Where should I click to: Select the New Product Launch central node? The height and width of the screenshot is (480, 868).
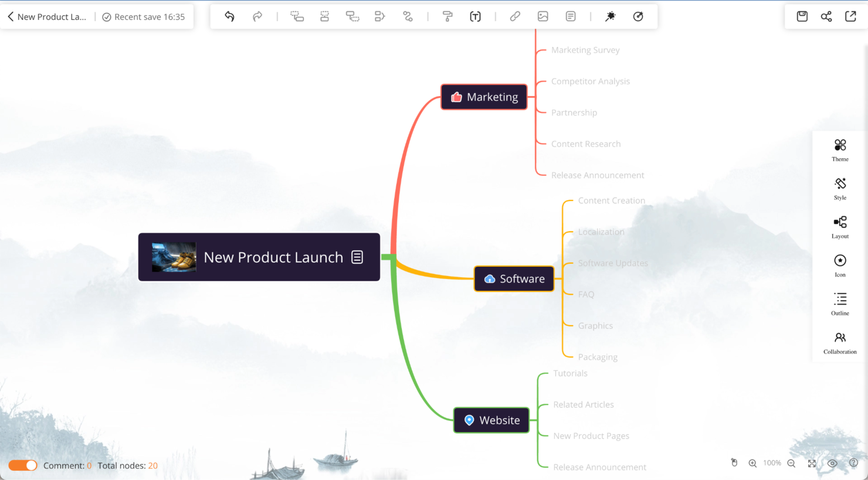click(259, 257)
